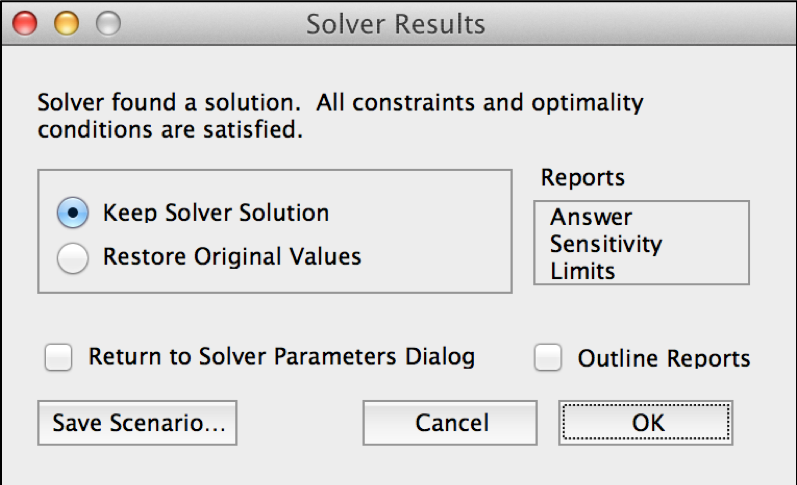
Task: Click the gray disabled zoom window button
Action: click(108, 23)
